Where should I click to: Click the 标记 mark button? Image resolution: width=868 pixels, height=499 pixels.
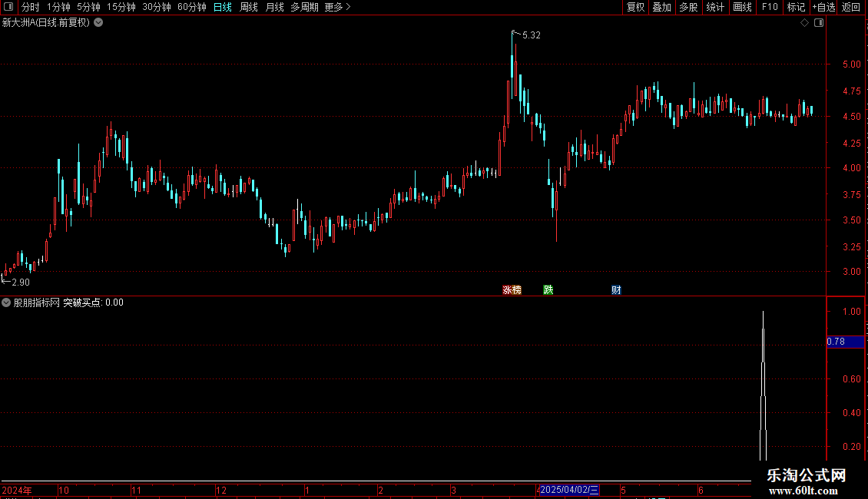pos(796,7)
